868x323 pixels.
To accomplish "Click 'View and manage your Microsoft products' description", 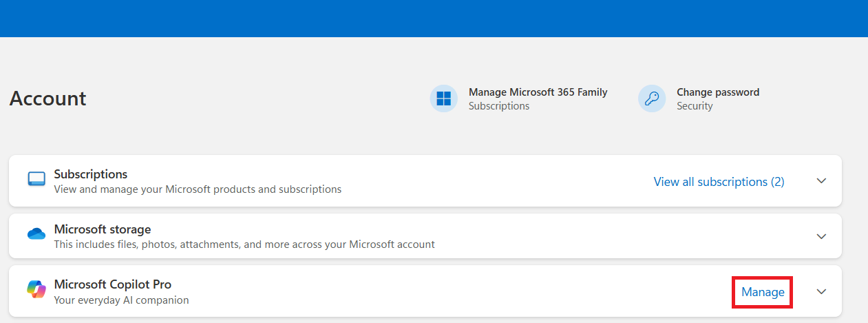I will click(198, 189).
